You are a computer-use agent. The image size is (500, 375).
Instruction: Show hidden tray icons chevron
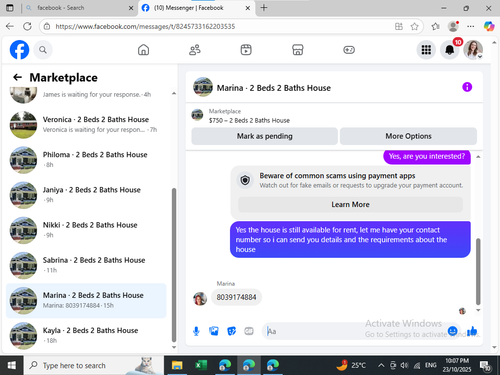(x=381, y=365)
